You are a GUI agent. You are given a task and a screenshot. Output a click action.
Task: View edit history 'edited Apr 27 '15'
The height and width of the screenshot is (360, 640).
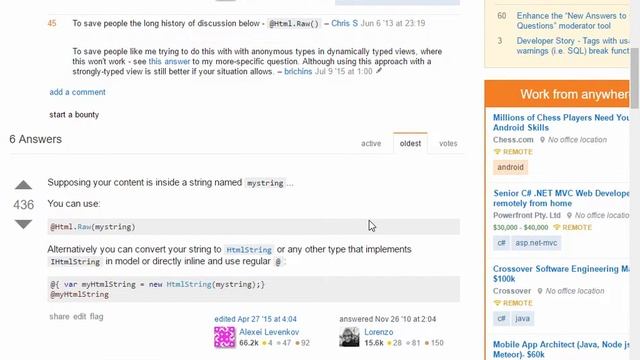pyautogui.click(x=256, y=319)
